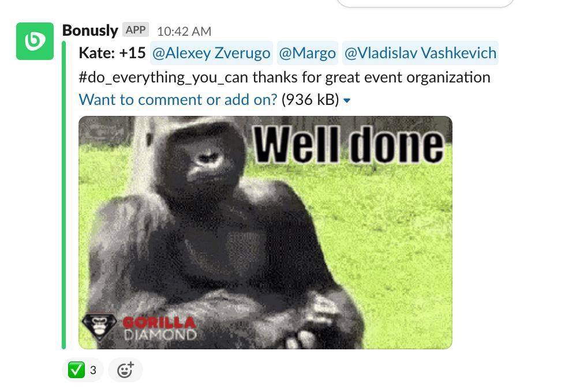
Task: Click the Well done caption in the GIF
Action: click(x=349, y=144)
